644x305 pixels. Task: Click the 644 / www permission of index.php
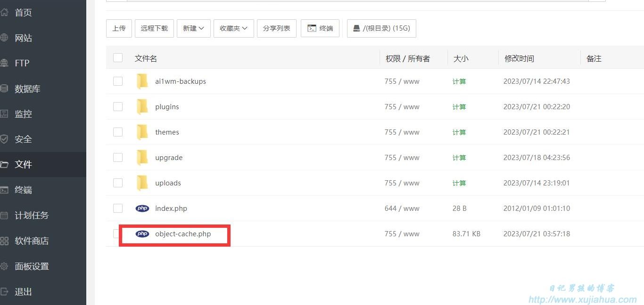pyautogui.click(x=402, y=209)
